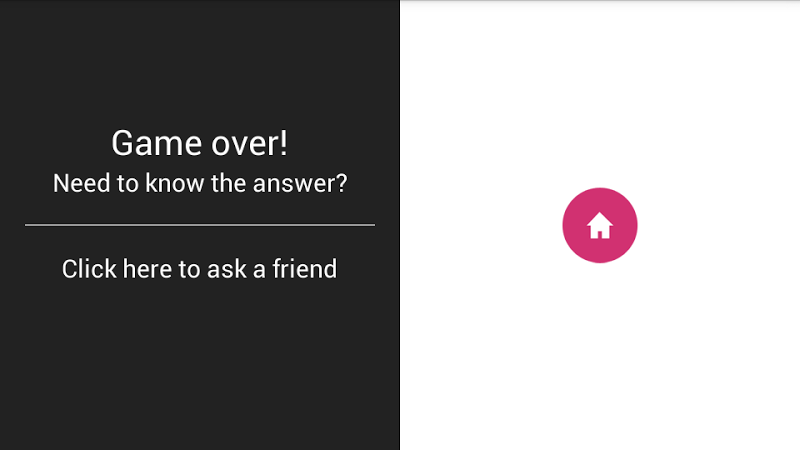This screenshot has width=800, height=450.
Task: Click here to ask a friend
Action: click(199, 269)
